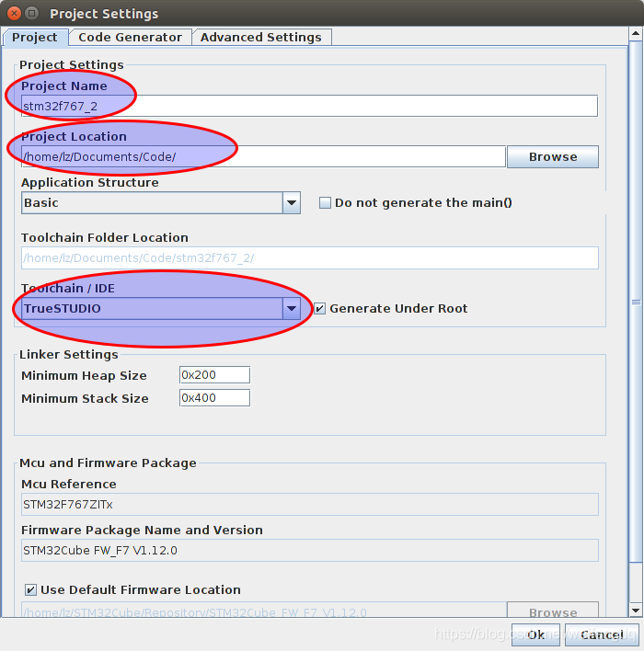Viewport: 644px width, 651px height.
Task: Select the Basic application structure combo box
Action: pos(161,203)
